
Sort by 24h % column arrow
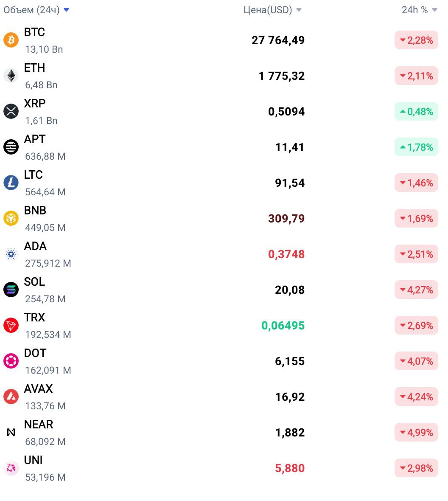(x=434, y=10)
